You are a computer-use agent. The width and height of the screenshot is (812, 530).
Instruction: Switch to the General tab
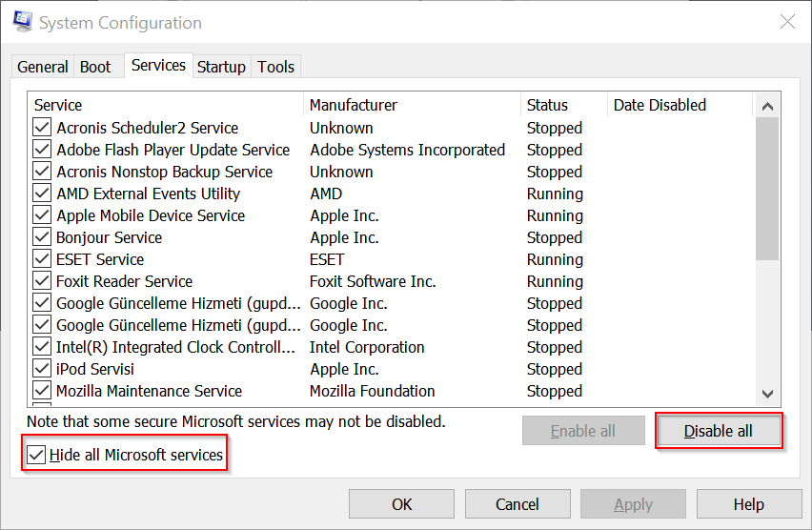pos(43,67)
